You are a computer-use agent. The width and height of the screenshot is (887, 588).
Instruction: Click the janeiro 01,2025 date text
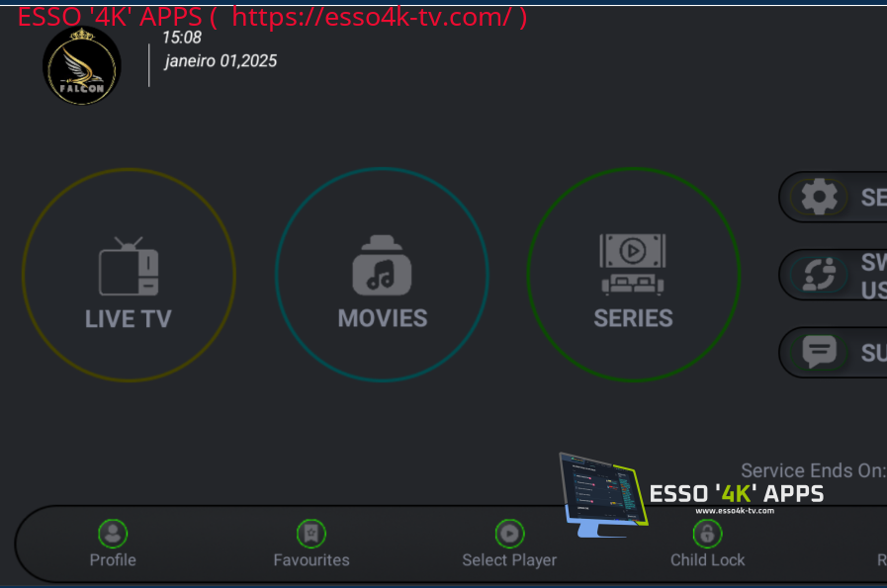221,61
